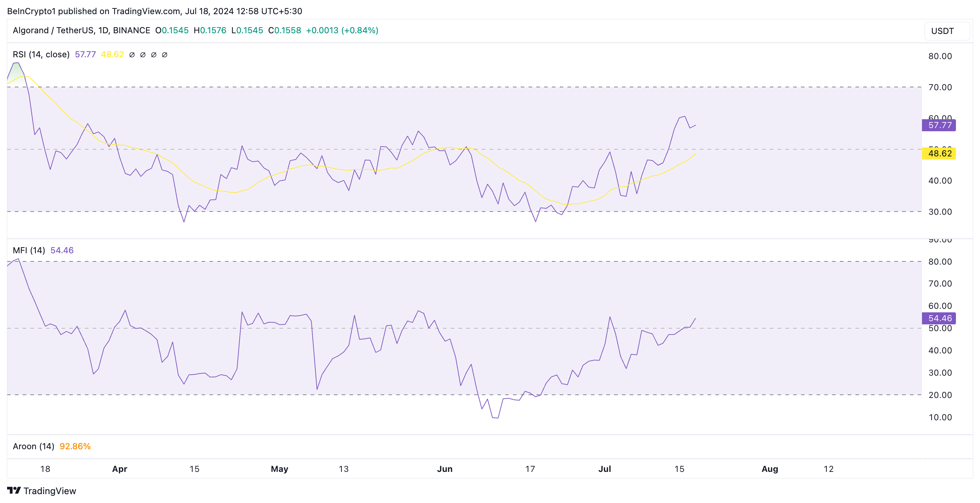Click the Apr date marker on time axis
The width and height of the screenshot is (980, 503).
120,469
